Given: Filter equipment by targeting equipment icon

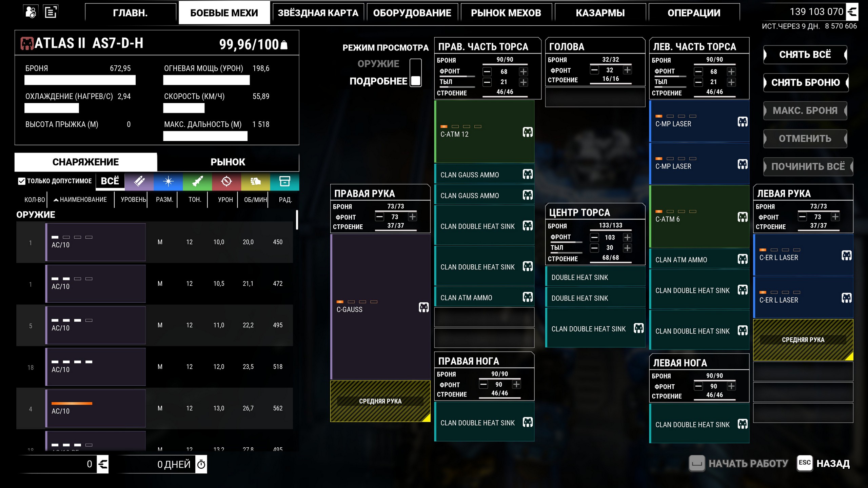Looking at the screenshot, I should pyautogui.click(x=226, y=181).
